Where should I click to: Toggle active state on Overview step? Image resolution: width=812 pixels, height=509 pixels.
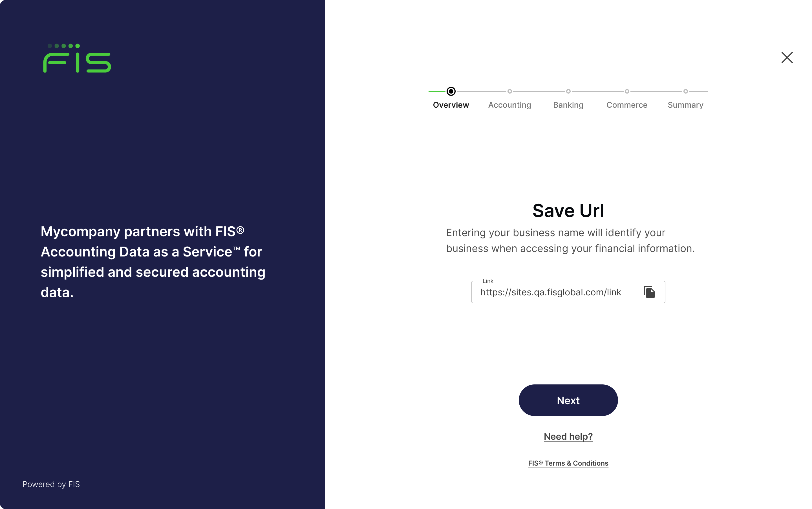(451, 91)
